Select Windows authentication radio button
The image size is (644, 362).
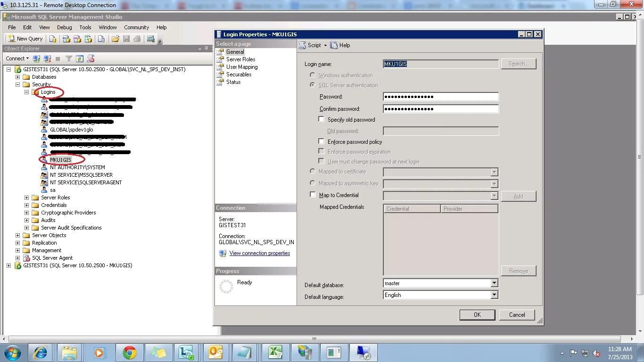pos(313,75)
